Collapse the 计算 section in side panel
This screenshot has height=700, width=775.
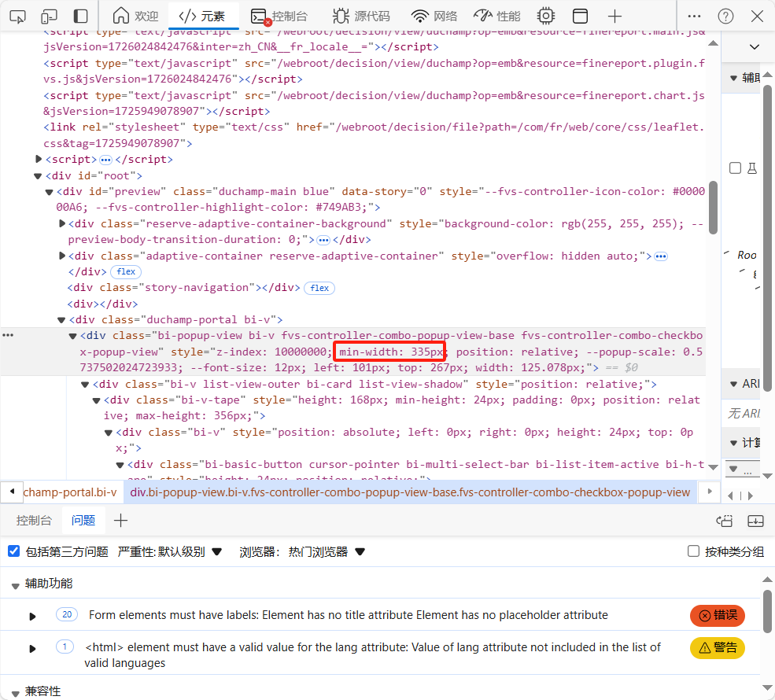[733, 443]
